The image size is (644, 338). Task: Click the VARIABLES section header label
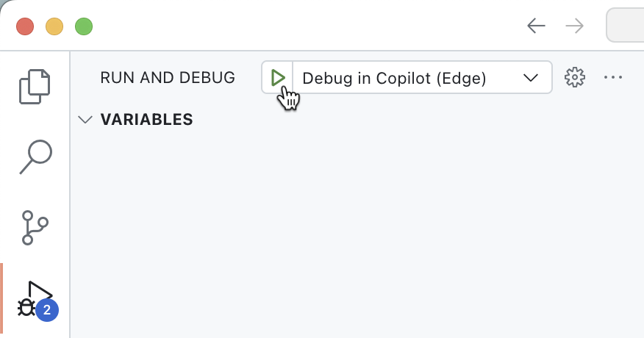point(146,120)
